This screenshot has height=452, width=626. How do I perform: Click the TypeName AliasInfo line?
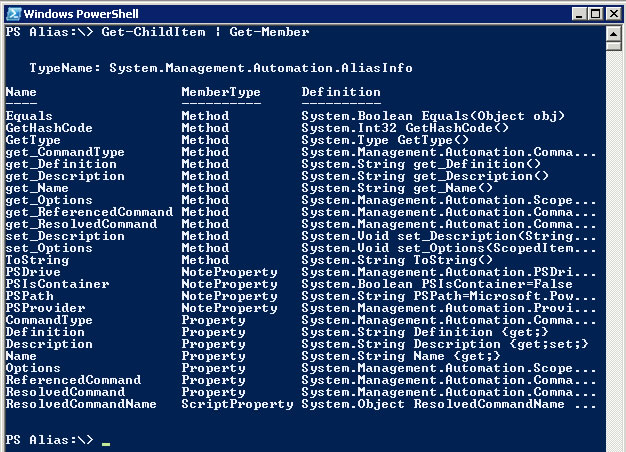(x=221, y=68)
